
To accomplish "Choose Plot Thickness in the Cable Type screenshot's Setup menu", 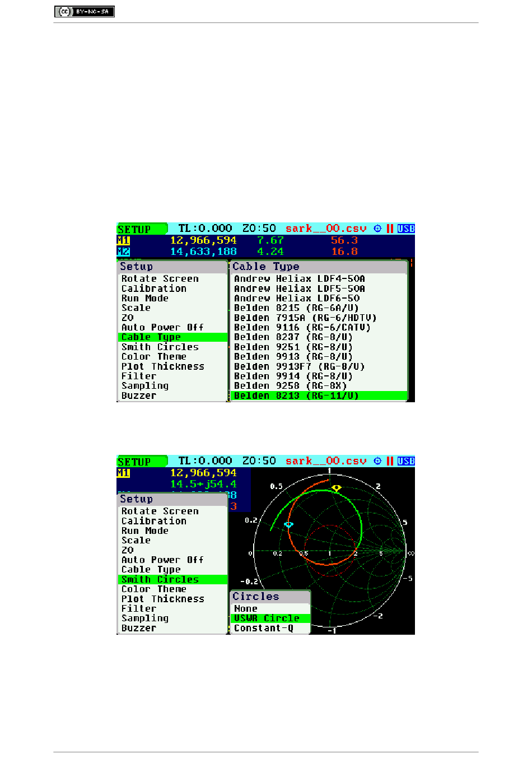I will click(172, 366).
